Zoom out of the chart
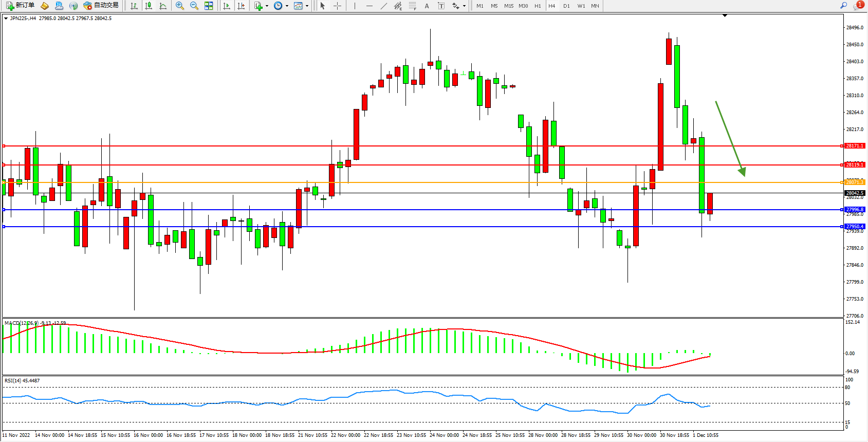This screenshot has height=442, width=868. [x=194, y=6]
